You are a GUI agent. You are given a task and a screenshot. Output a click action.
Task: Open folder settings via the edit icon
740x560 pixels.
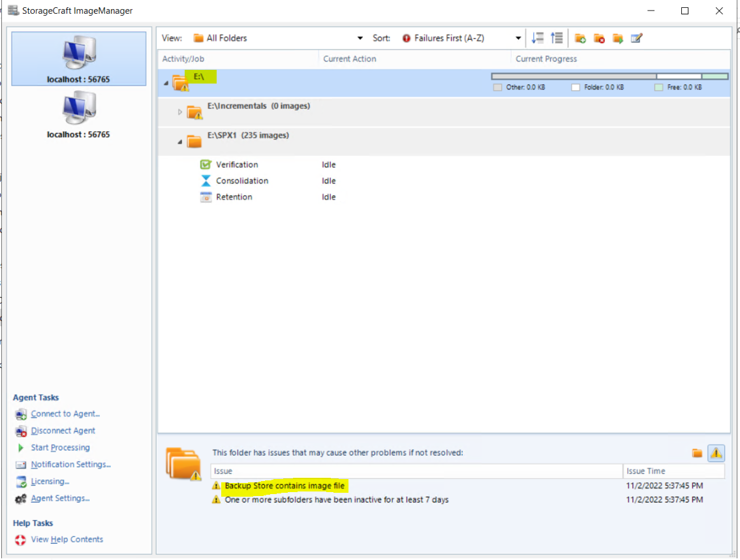click(x=637, y=38)
